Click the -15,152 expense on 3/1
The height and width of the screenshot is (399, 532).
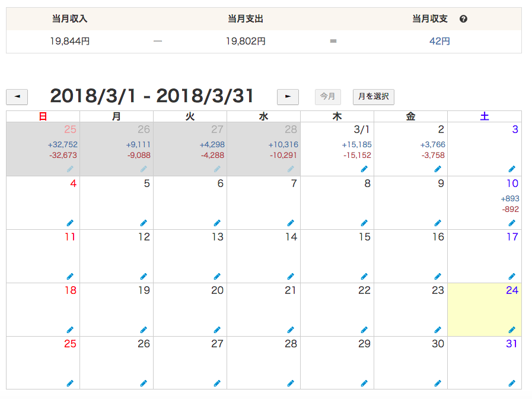click(x=357, y=156)
